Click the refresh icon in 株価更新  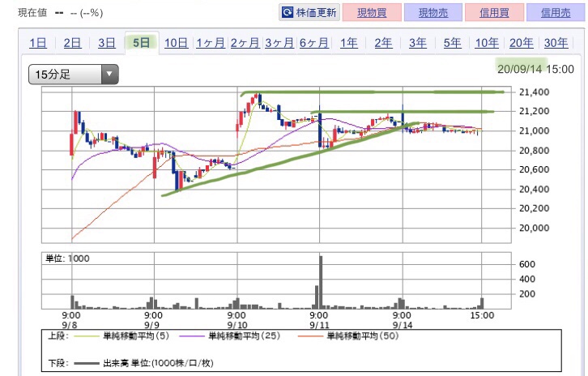288,13
